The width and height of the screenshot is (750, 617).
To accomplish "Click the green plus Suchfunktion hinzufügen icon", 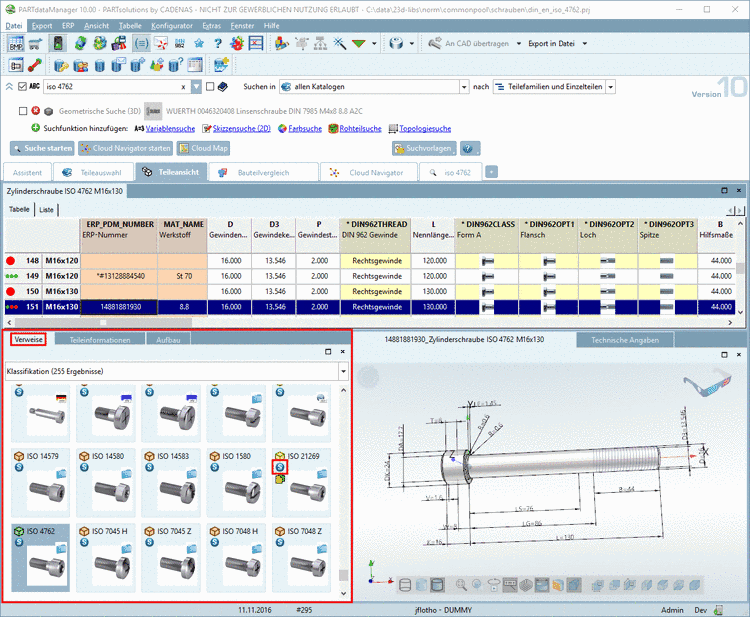I will click(37, 128).
